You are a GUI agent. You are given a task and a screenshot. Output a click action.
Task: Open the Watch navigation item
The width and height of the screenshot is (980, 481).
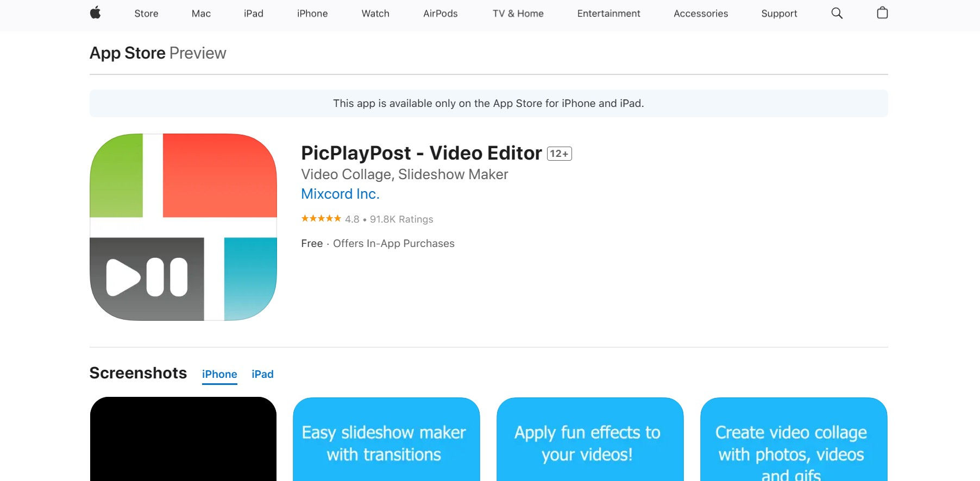coord(375,14)
